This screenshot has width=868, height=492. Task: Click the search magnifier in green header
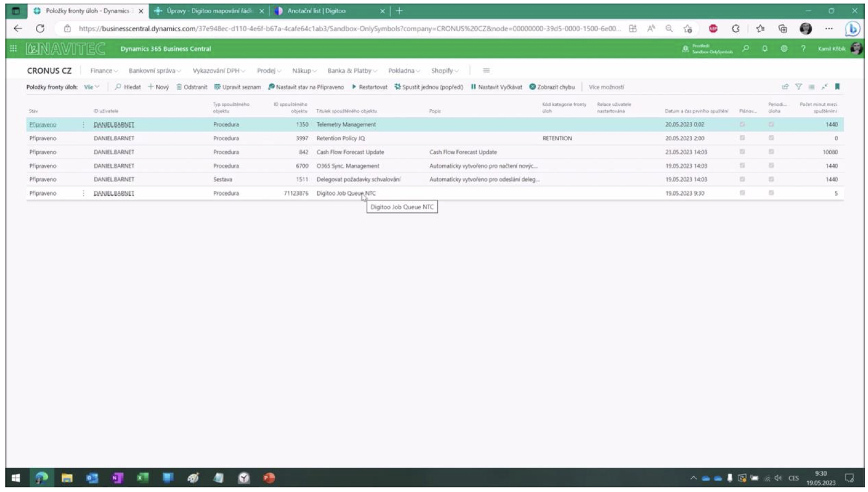point(745,49)
